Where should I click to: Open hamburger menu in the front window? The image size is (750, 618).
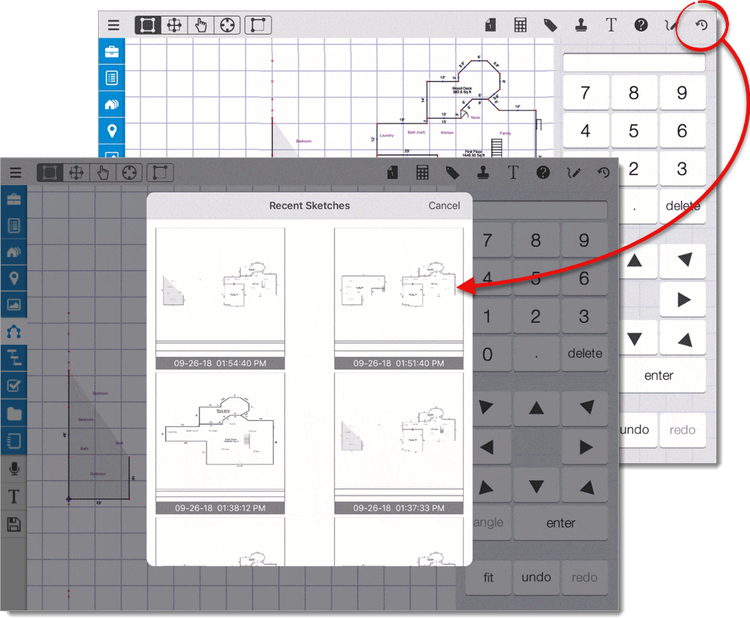[x=15, y=173]
